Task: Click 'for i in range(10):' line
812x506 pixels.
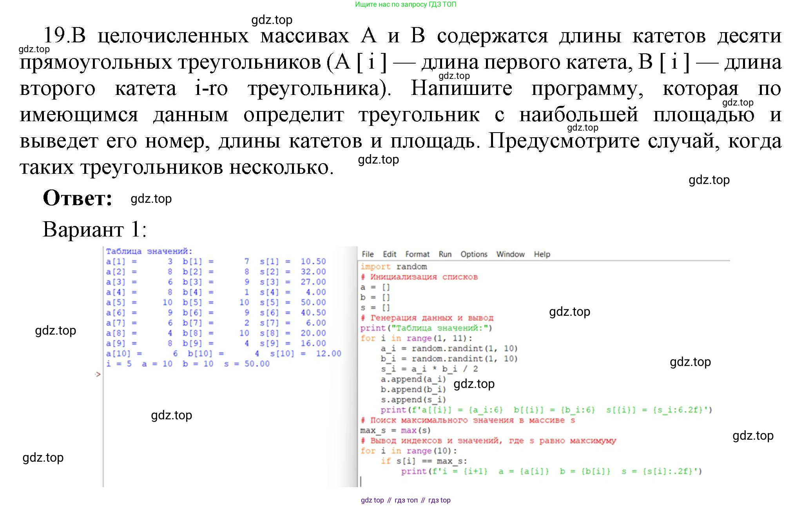Action: [x=409, y=451]
